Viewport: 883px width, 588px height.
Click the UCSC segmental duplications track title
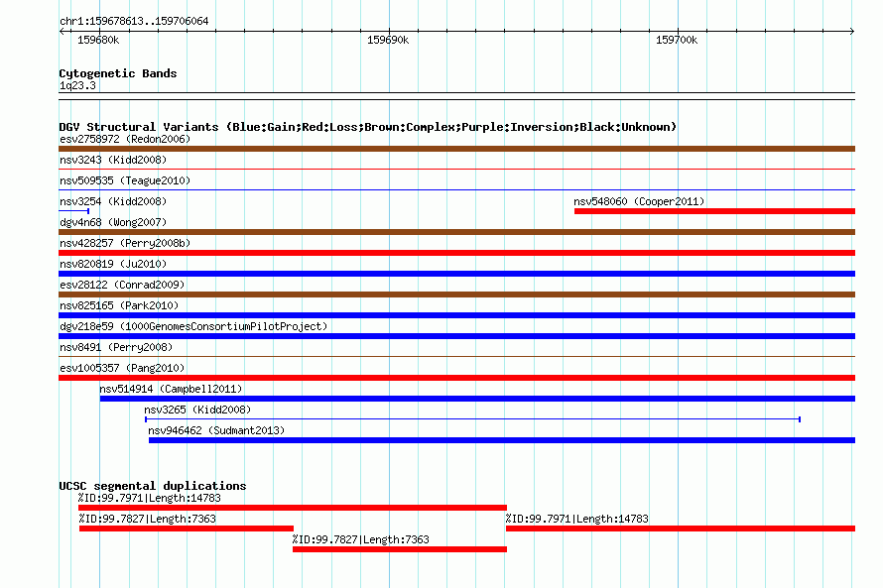(x=153, y=486)
